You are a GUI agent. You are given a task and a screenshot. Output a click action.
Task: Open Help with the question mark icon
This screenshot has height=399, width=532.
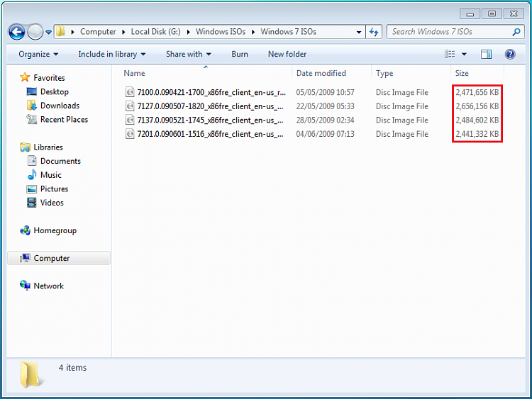coord(510,55)
